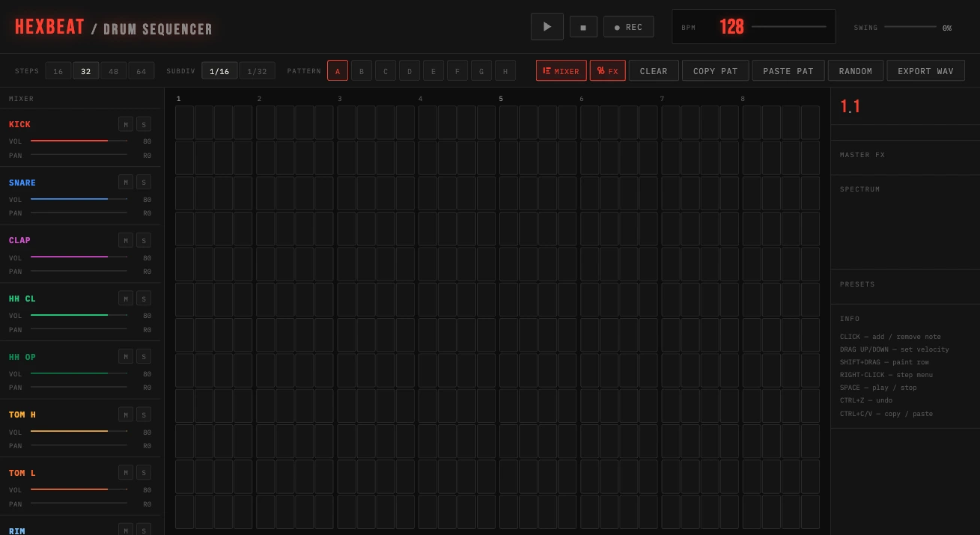Adjust the TOM H volume slider
Screen dimensions: 980x535
click(x=79, y=432)
